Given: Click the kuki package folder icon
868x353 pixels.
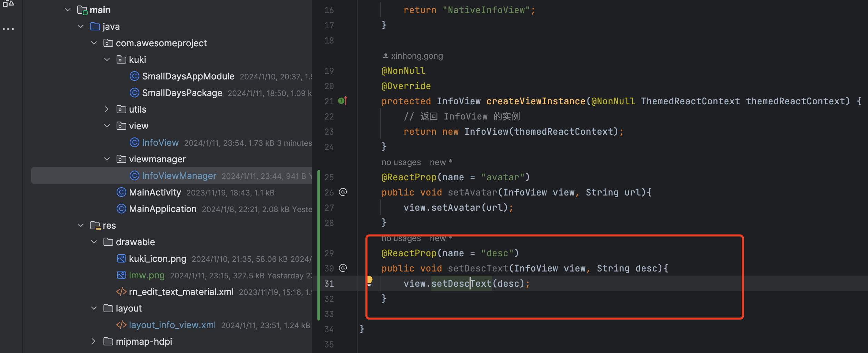Looking at the screenshot, I should point(121,60).
